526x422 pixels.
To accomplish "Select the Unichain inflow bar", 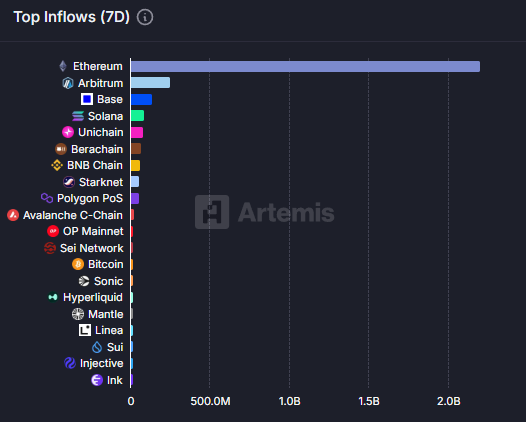I will 137,132.
